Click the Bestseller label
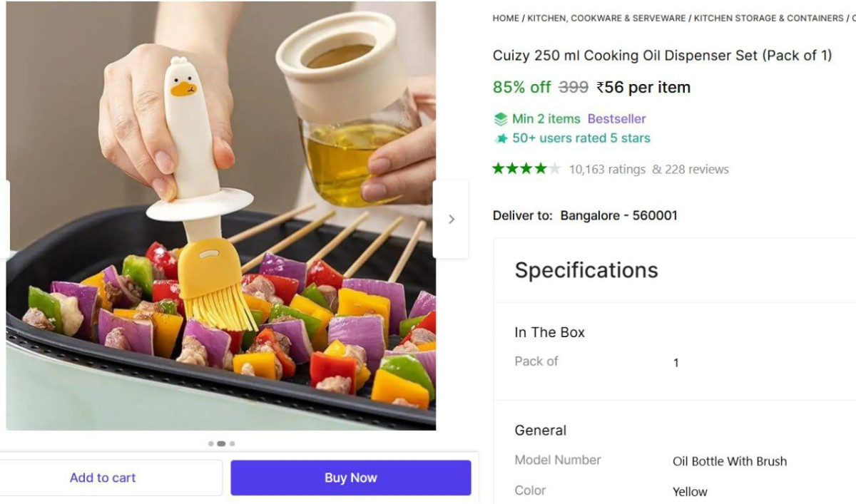Viewport: 856px width, 504px height. (x=616, y=119)
